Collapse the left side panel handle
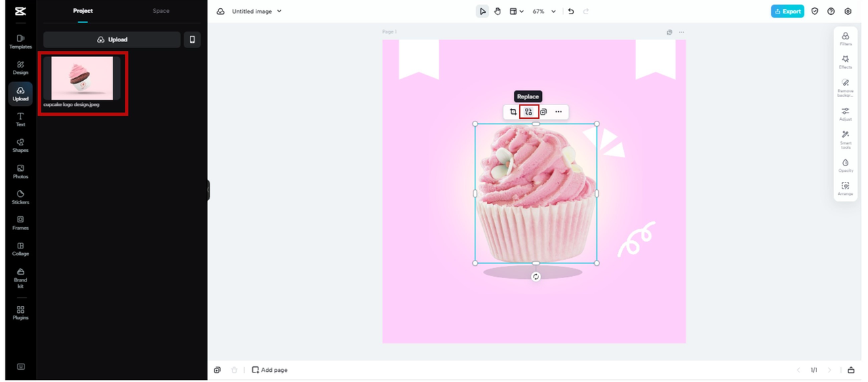This screenshot has width=868, height=382. pos(208,190)
